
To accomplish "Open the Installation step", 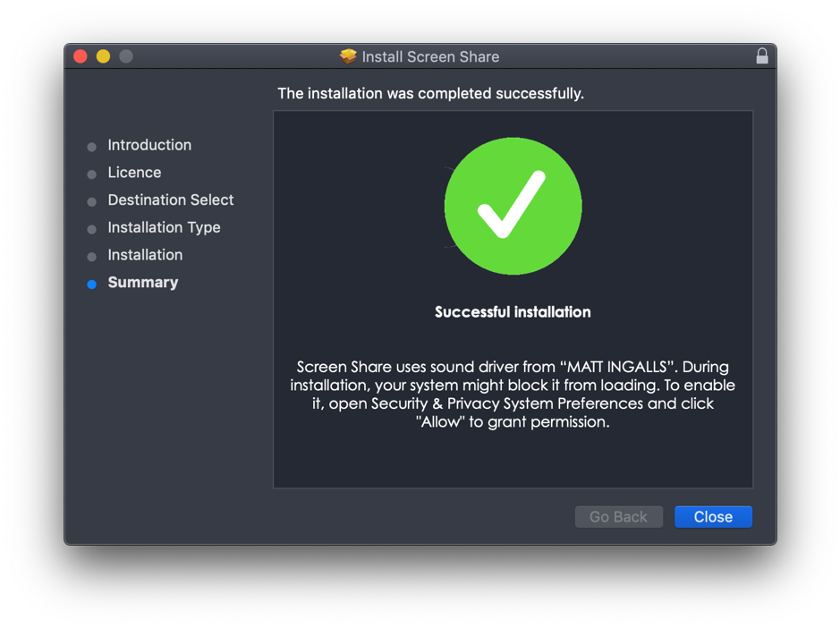I will click(x=145, y=255).
